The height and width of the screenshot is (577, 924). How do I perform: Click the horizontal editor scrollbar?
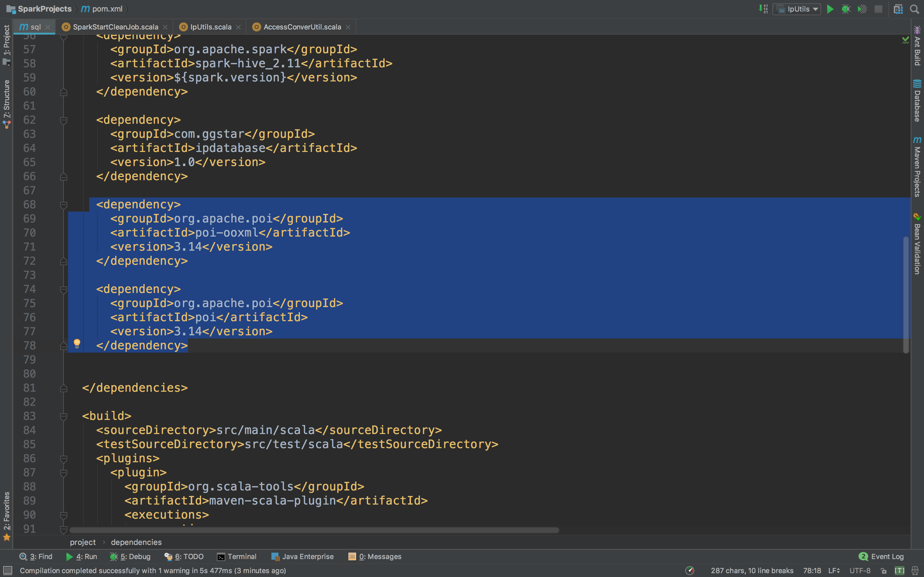pyautogui.click(x=314, y=530)
